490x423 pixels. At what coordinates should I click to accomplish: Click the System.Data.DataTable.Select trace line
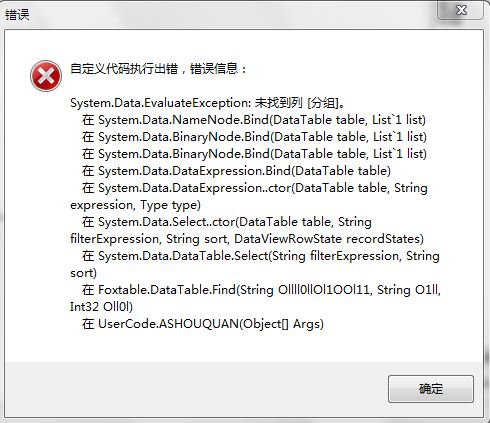[x=261, y=256]
